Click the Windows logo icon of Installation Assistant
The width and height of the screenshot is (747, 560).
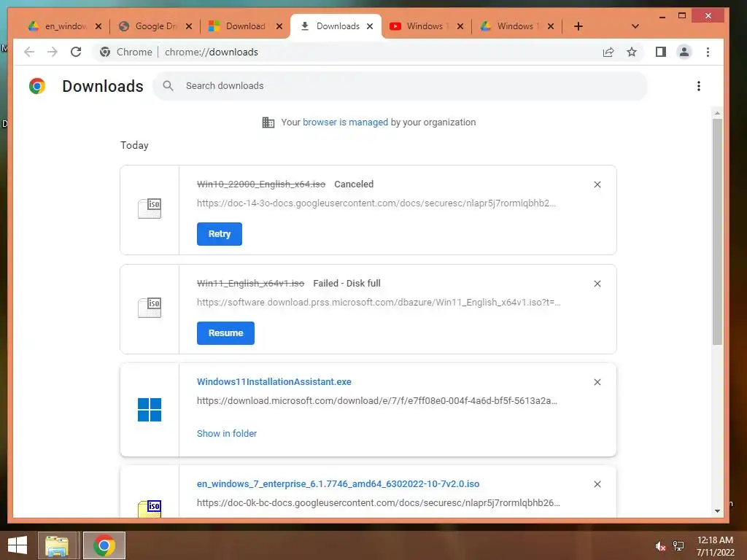[150, 410]
